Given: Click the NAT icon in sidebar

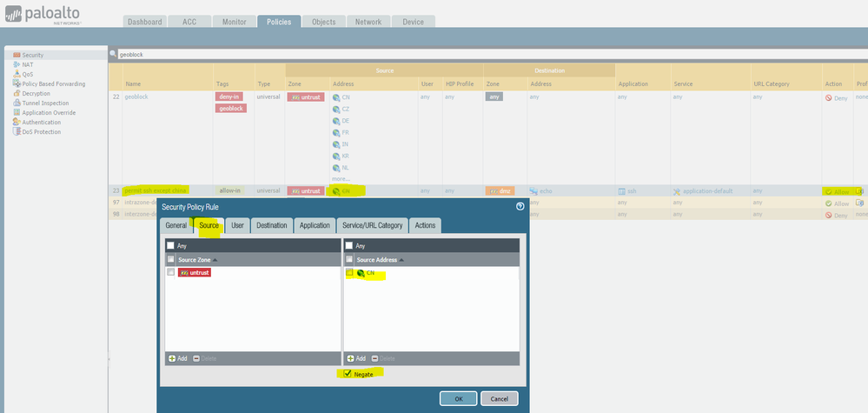Looking at the screenshot, I should click(17, 64).
